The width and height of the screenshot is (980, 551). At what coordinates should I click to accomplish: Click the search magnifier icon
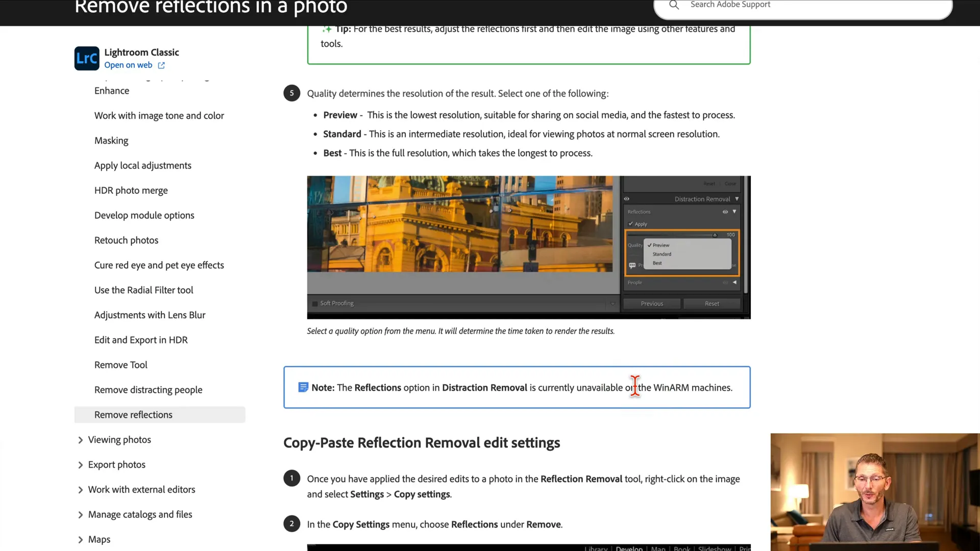pos(674,5)
